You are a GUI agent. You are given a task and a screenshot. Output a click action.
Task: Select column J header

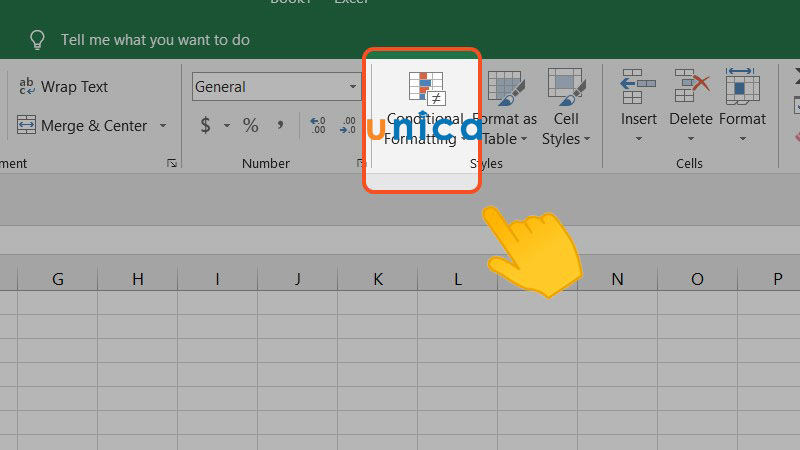(x=297, y=279)
